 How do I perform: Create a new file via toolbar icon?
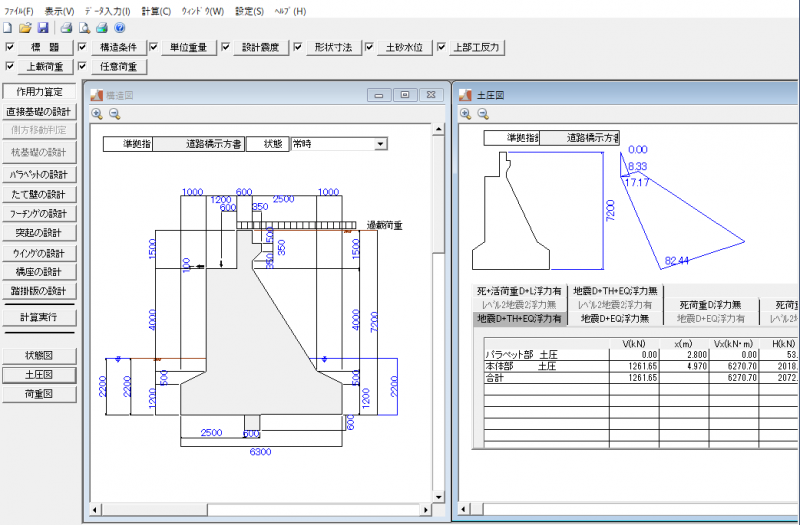(x=8, y=28)
